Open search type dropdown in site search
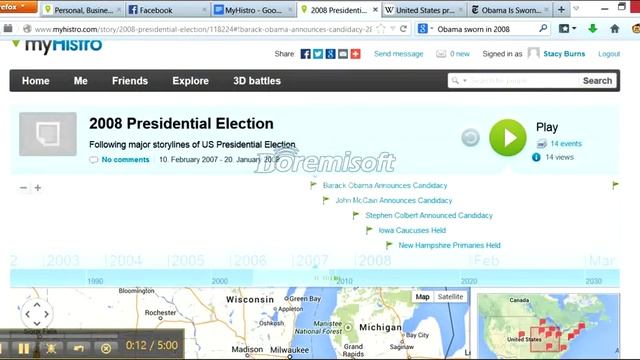The image size is (640, 360). pos(464,81)
